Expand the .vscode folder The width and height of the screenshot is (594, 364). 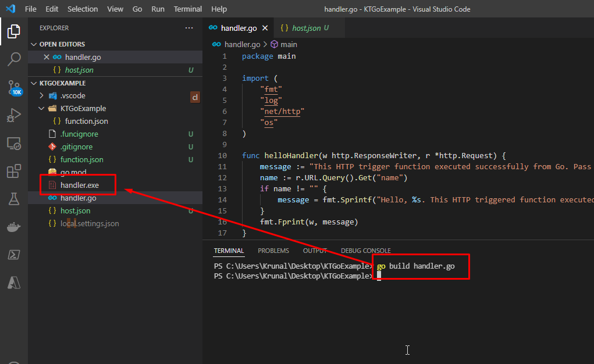coord(42,96)
